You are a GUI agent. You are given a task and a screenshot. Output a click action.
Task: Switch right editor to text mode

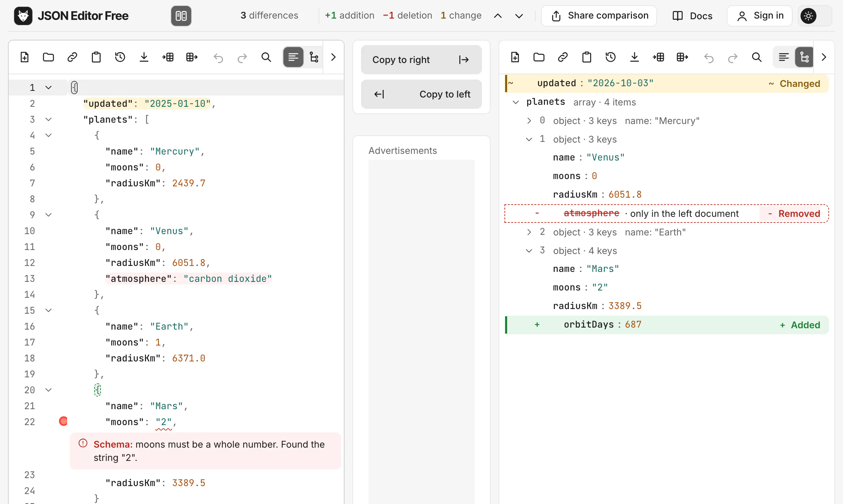click(x=784, y=57)
